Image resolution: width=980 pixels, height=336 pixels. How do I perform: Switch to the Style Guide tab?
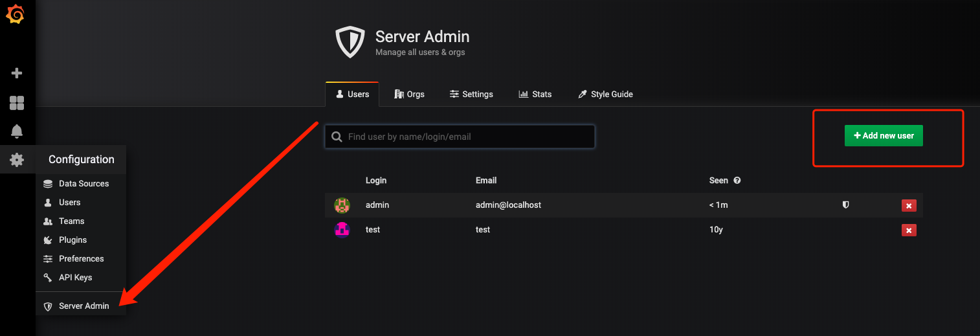pos(605,95)
